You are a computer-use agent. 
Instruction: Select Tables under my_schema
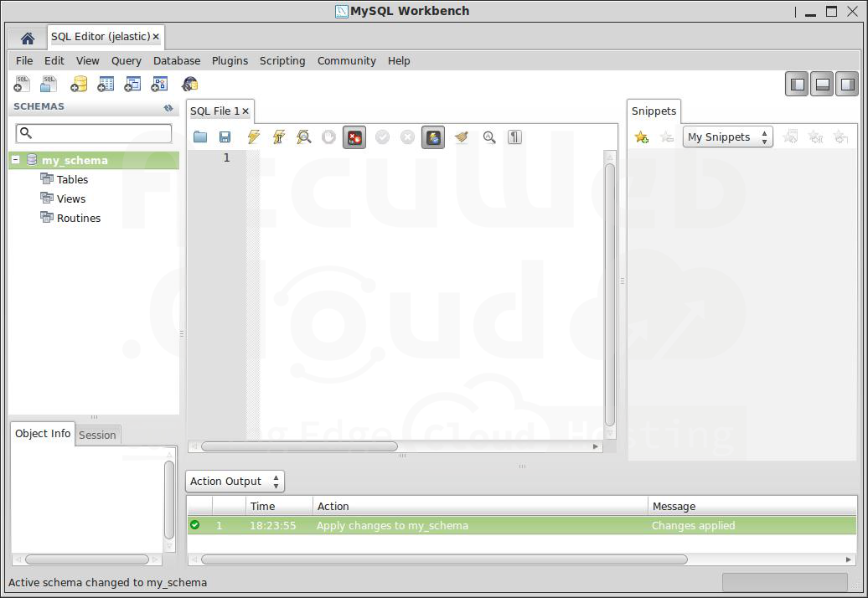tap(72, 179)
